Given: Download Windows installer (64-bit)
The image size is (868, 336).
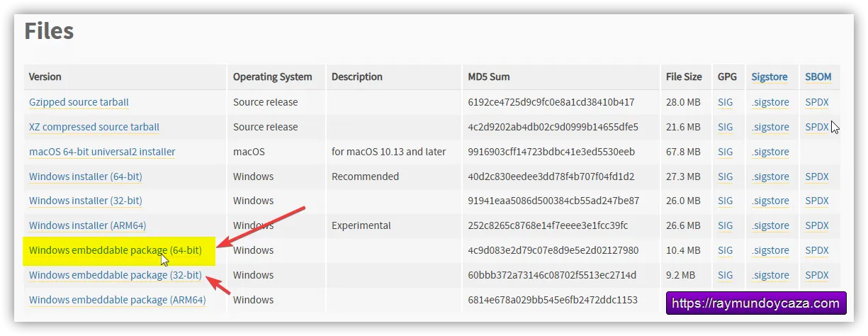Looking at the screenshot, I should tap(85, 177).
